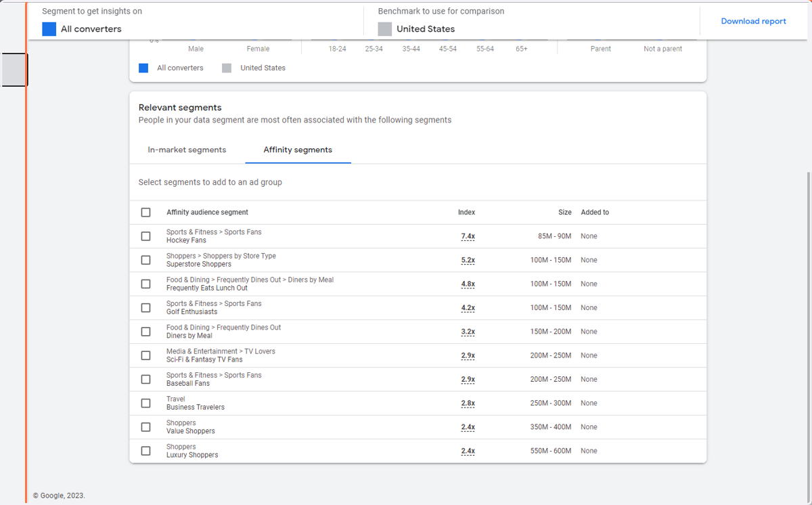Viewport: 812px width, 505px height.
Task: Click the 3.2x index value
Action: point(468,332)
